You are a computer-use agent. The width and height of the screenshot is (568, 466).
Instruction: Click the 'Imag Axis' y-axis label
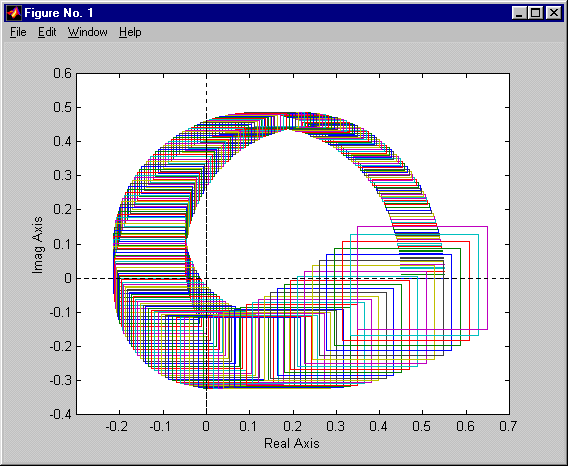(x=37, y=245)
